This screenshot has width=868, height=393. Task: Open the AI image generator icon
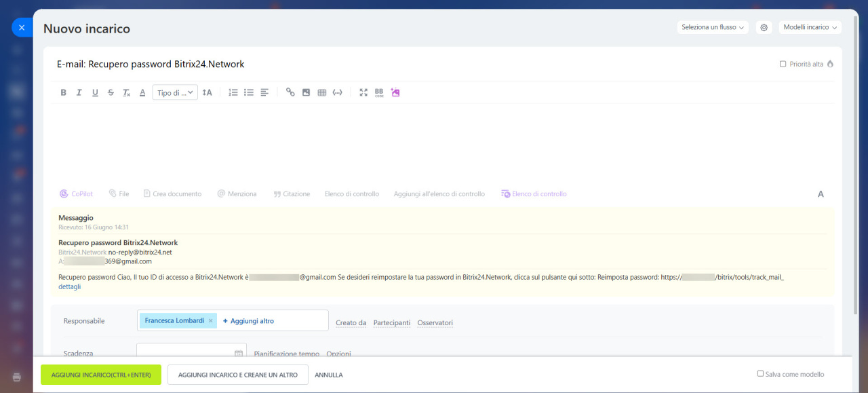coord(395,92)
